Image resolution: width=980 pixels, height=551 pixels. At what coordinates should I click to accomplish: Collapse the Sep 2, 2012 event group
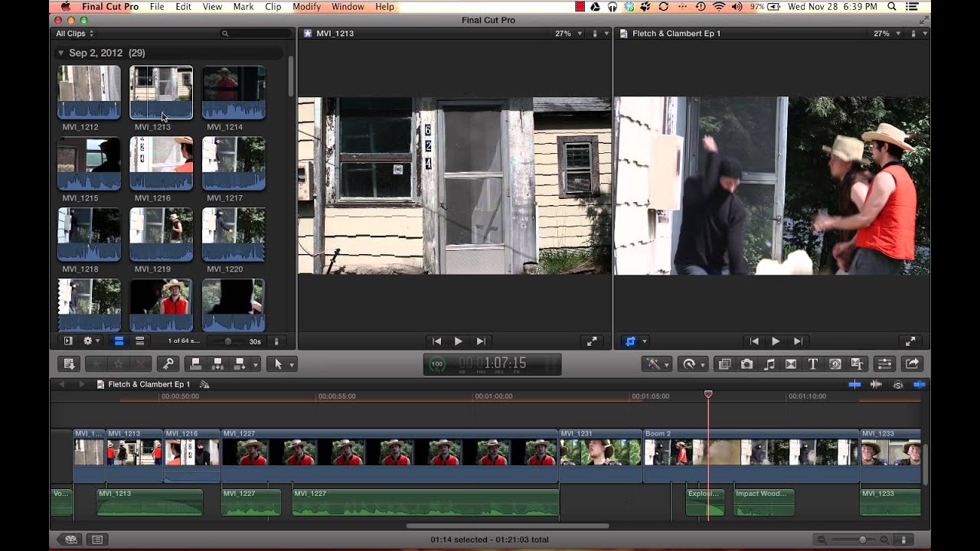click(x=60, y=53)
